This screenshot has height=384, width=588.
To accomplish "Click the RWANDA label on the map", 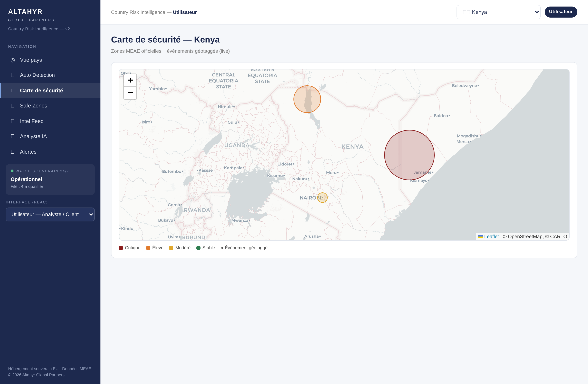I will coord(197,210).
